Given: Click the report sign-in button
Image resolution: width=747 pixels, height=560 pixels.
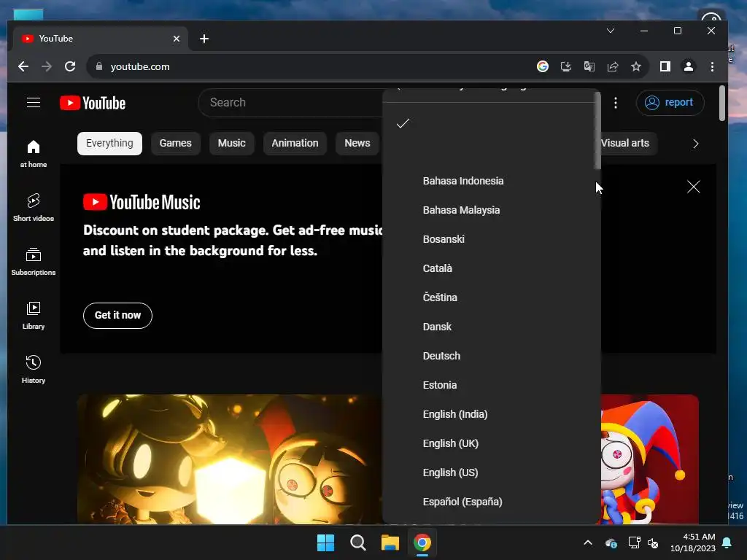Looking at the screenshot, I should (670, 103).
